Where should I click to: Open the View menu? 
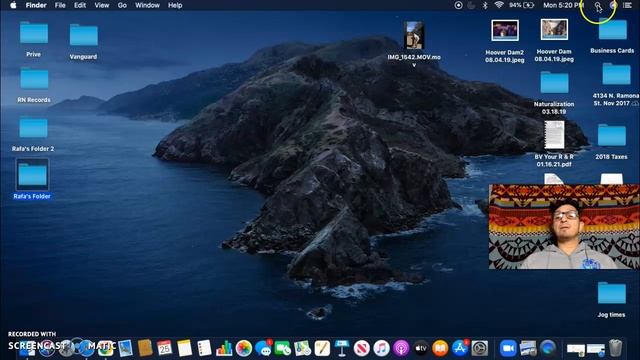coord(102,5)
